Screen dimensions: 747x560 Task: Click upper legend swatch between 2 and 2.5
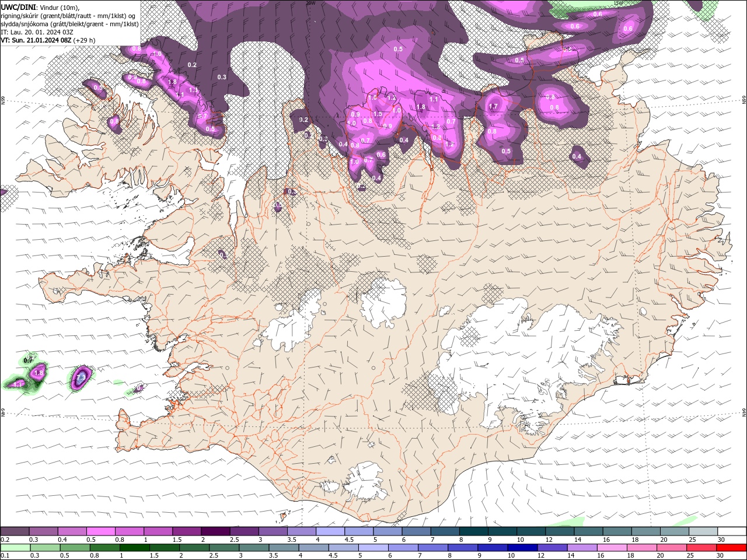pyautogui.click(x=215, y=531)
